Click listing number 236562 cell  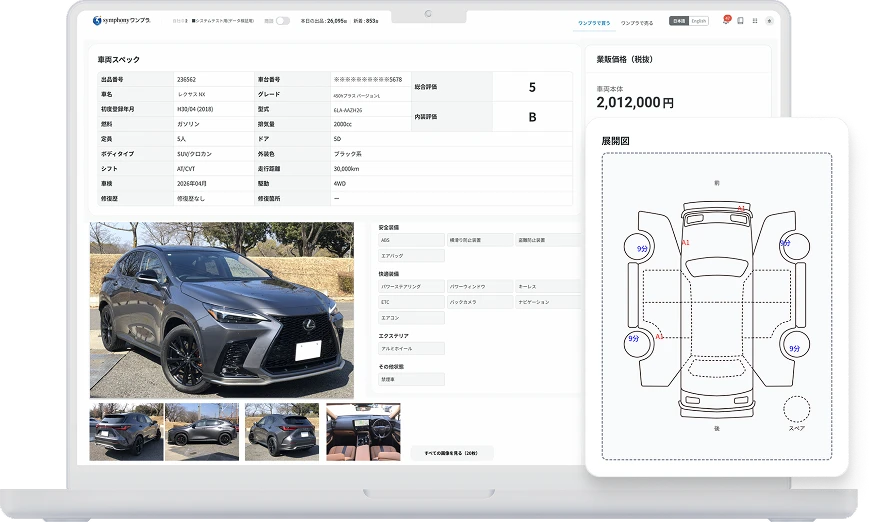click(x=214, y=79)
